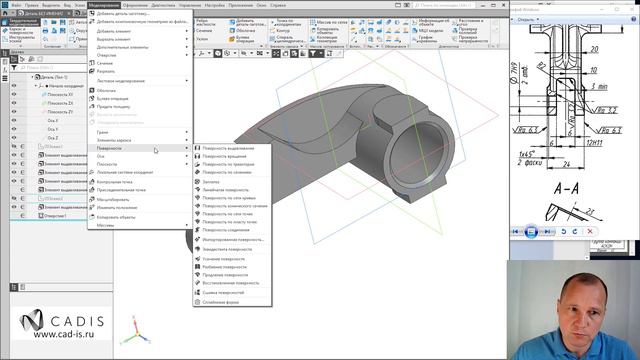Click the МЦХ модели ribbon icon
640x360 pixels.
click(415, 31)
